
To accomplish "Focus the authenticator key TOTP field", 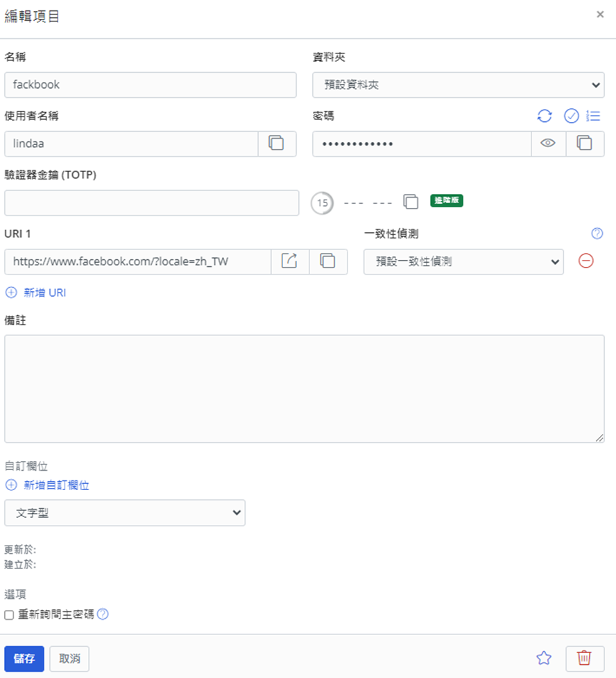I will click(x=151, y=203).
